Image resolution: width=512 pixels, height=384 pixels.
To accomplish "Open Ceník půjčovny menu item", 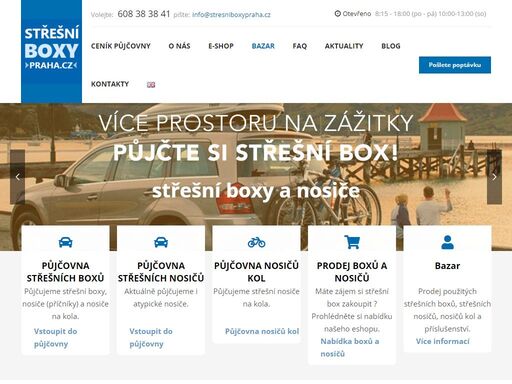I will click(121, 46).
